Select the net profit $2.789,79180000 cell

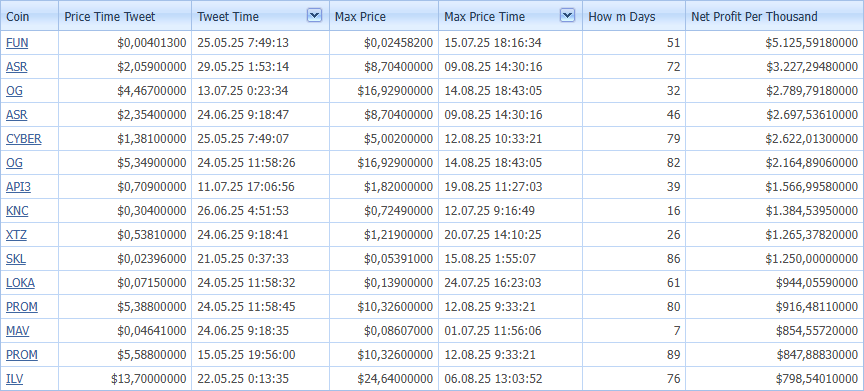pyautogui.click(x=775, y=91)
